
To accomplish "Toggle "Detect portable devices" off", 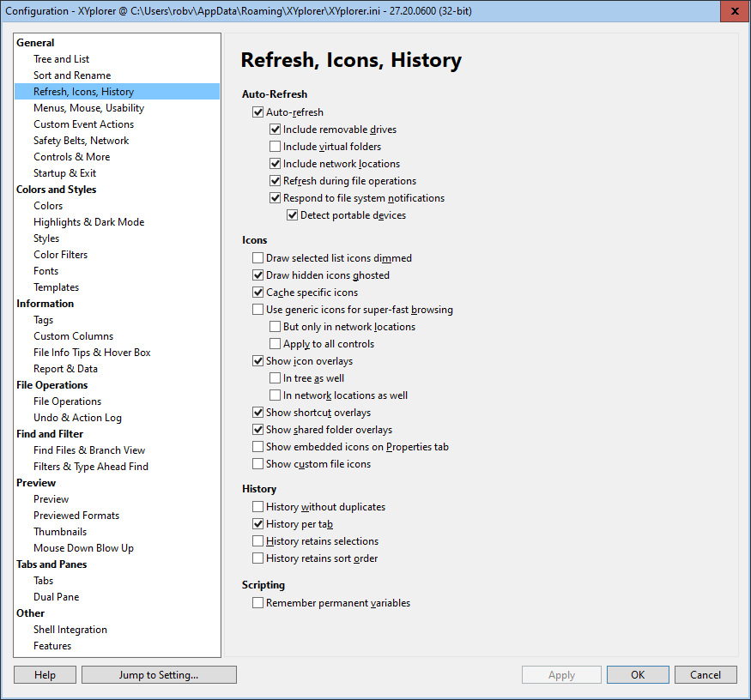I will [293, 214].
